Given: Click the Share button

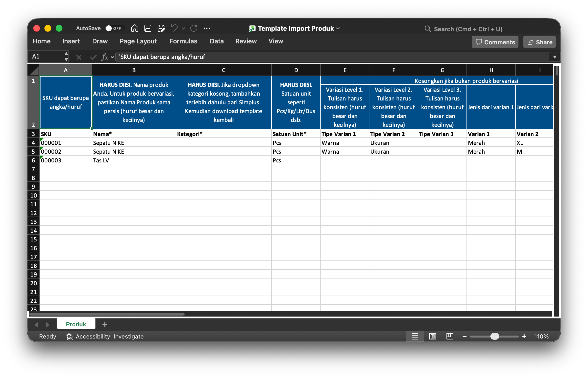Looking at the screenshot, I should [x=539, y=42].
